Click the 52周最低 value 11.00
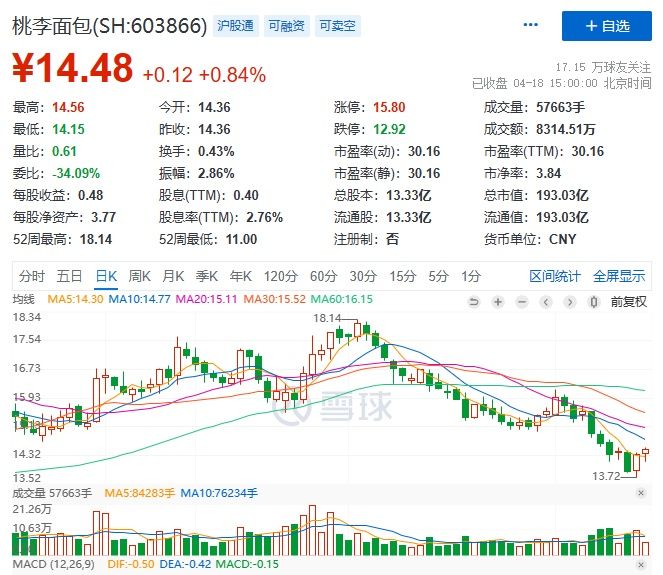The image size is (663, 575). 241,239
